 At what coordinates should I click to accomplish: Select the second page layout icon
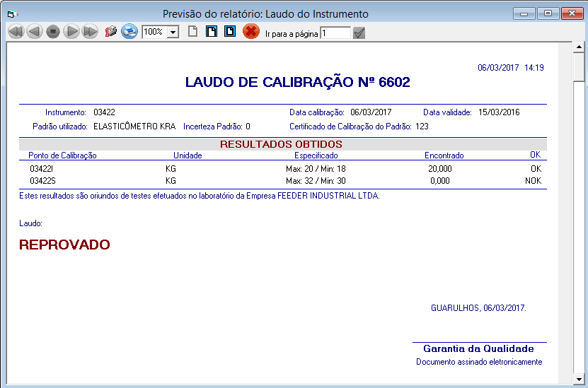coord(212,31)
